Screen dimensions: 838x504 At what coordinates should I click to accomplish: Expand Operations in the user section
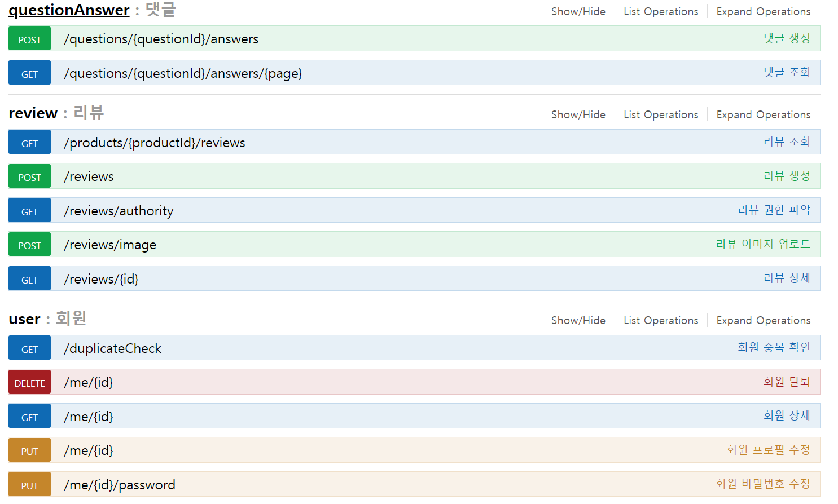click(763, 320)
